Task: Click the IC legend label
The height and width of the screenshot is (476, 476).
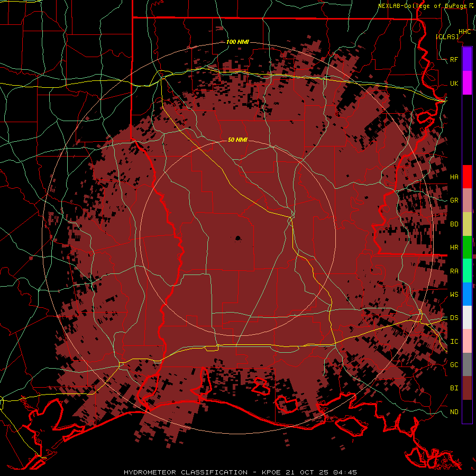Action: 454,341
